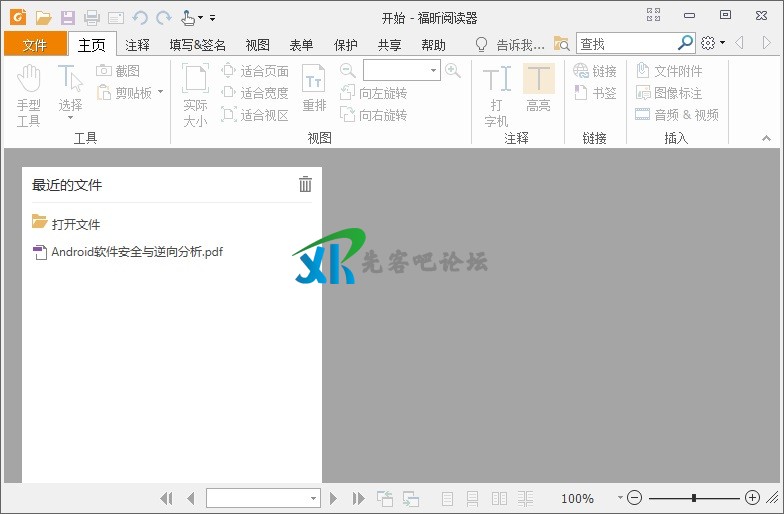The height and width of the screenshot is (514, 784).
Task: Collapse the ribbon with the chevron arrow
Action: [767, 138]
